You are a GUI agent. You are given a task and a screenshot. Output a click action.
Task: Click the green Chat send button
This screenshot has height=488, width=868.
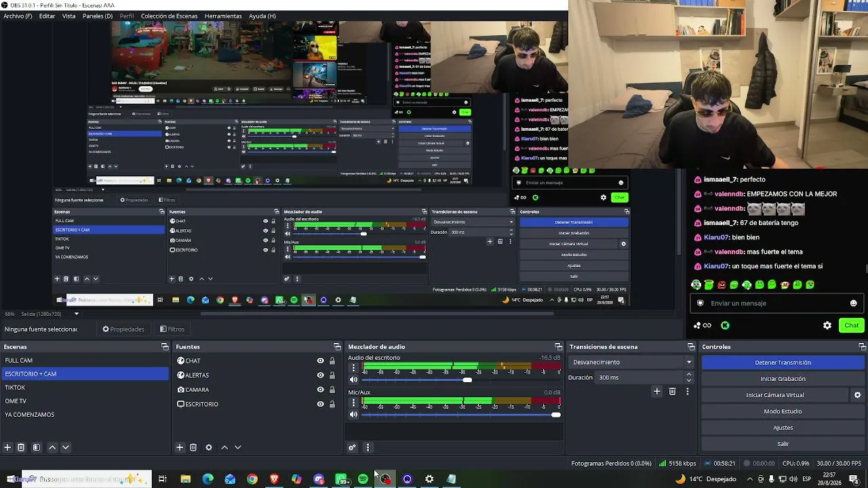852,325
